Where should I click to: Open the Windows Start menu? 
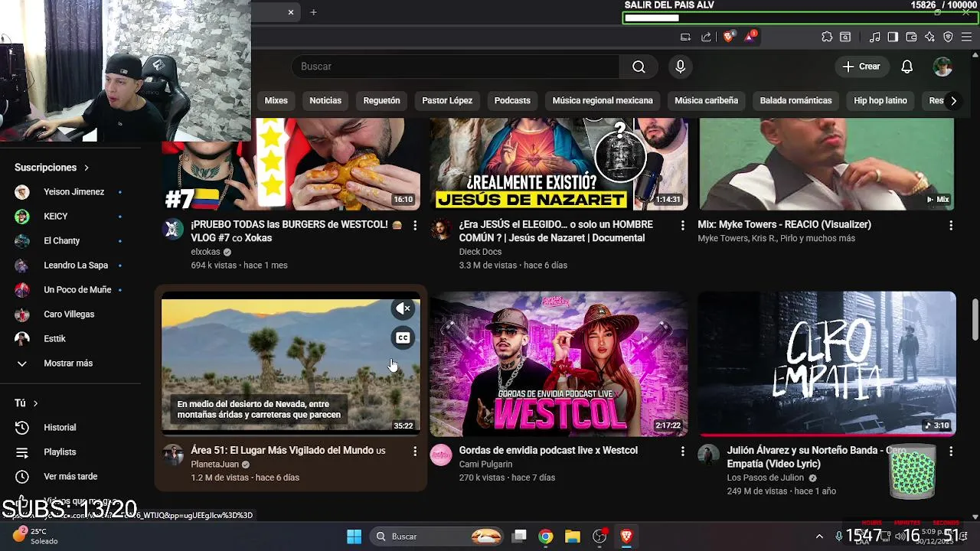click(x=354, y=536)
